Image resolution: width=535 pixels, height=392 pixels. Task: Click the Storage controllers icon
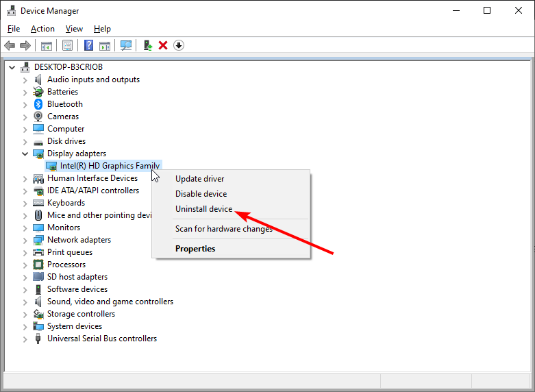point(38,314)
